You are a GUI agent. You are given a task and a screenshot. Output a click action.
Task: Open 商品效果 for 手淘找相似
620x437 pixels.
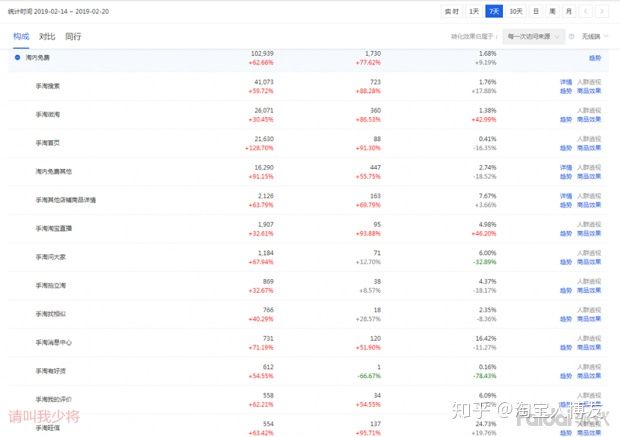[589, 319]
